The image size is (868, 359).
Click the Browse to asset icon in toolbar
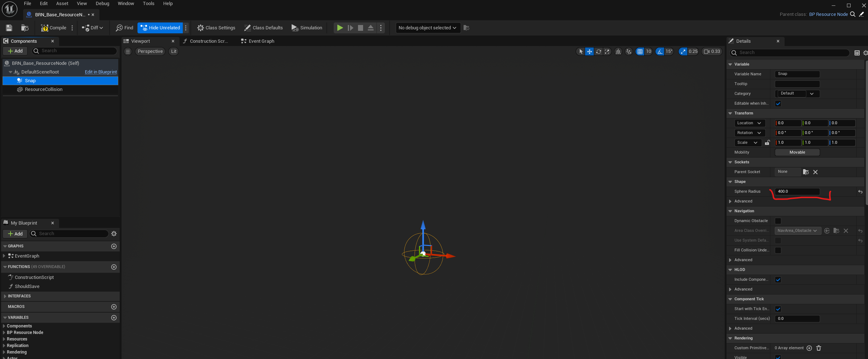point(25,28)
